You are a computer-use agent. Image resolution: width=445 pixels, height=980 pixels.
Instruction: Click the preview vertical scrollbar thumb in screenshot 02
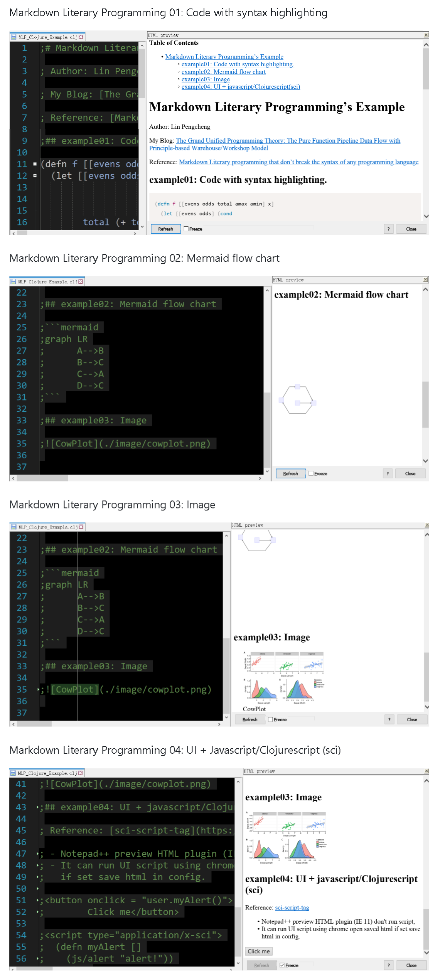coord(425,404)
